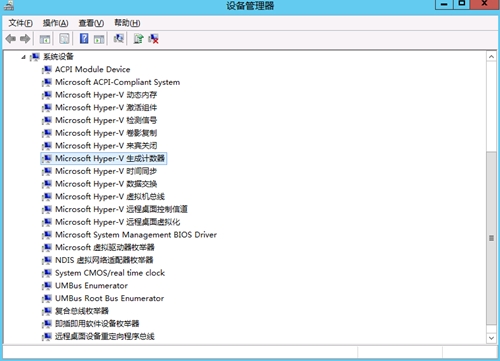The height and width of the screenshot is (361, 500).
Task: Uninstall device icon with red X
Action: [x=154, y=39]
